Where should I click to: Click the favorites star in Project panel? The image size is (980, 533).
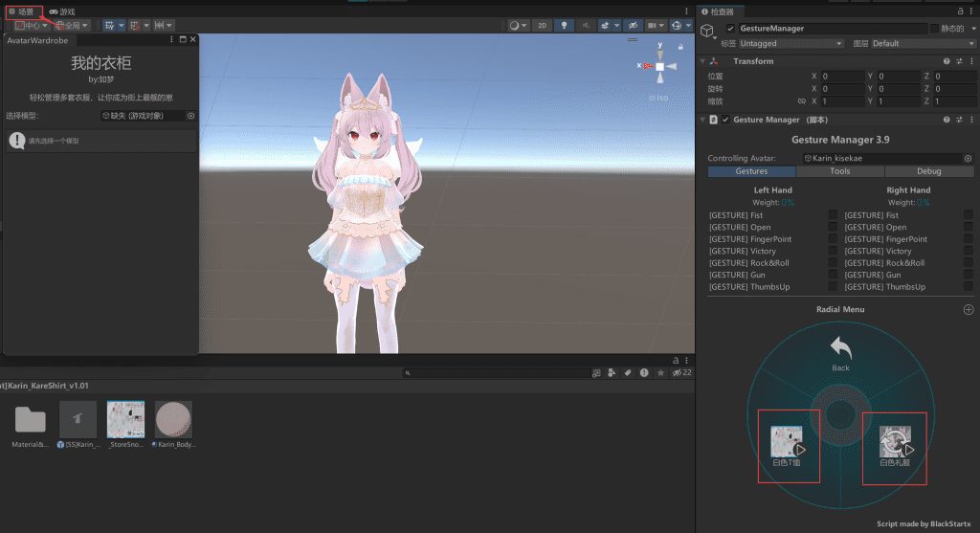(660, 372)
